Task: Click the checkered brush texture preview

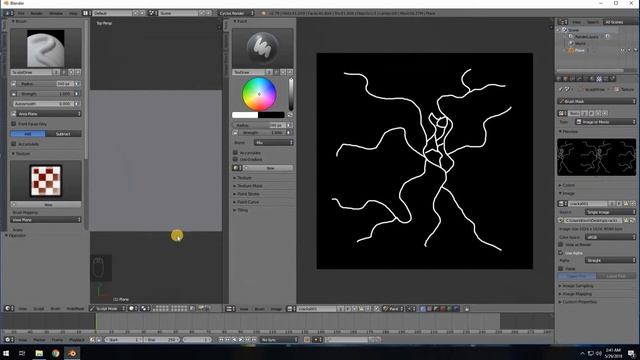Action: (x=46, y=180)
